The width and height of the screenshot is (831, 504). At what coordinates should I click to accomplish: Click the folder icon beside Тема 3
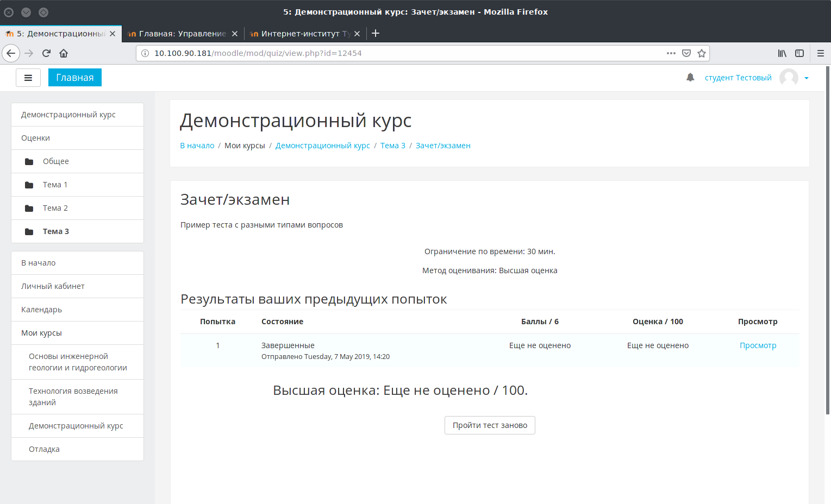point(29,231)
